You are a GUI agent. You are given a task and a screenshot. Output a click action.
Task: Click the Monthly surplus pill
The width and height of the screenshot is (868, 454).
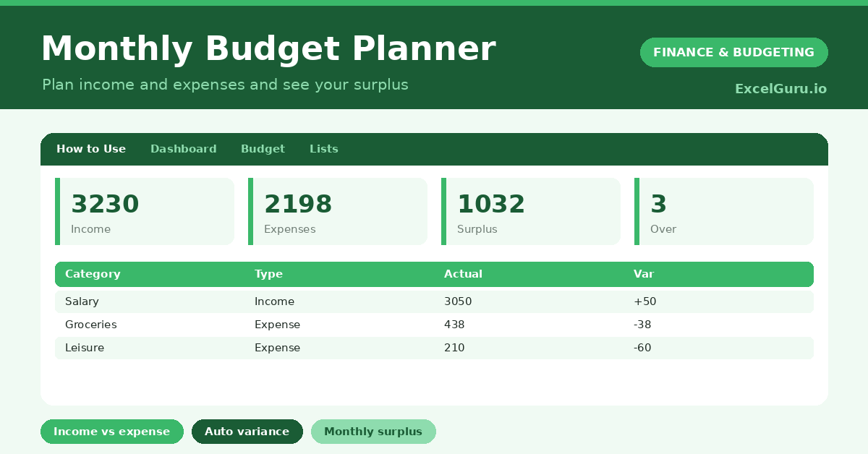(x=373, y=432)
